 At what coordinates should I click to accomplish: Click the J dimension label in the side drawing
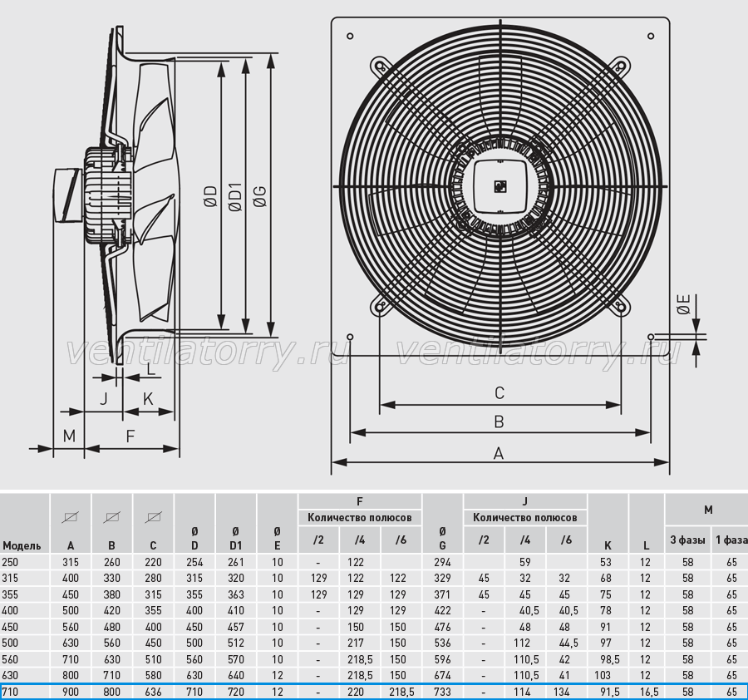click(x=105, y=398)
